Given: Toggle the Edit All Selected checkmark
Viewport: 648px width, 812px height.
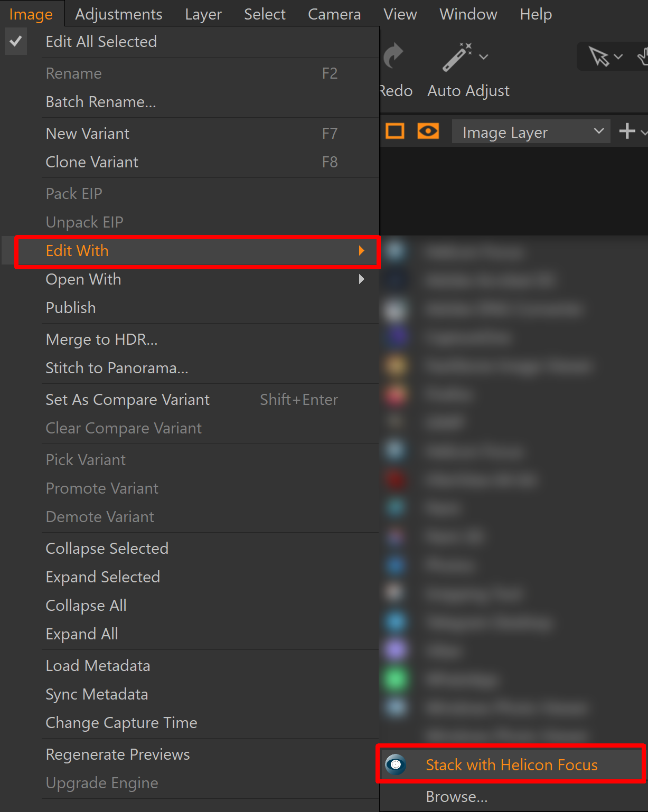Looking at the screenshot, I should click(x=16, y=41).
